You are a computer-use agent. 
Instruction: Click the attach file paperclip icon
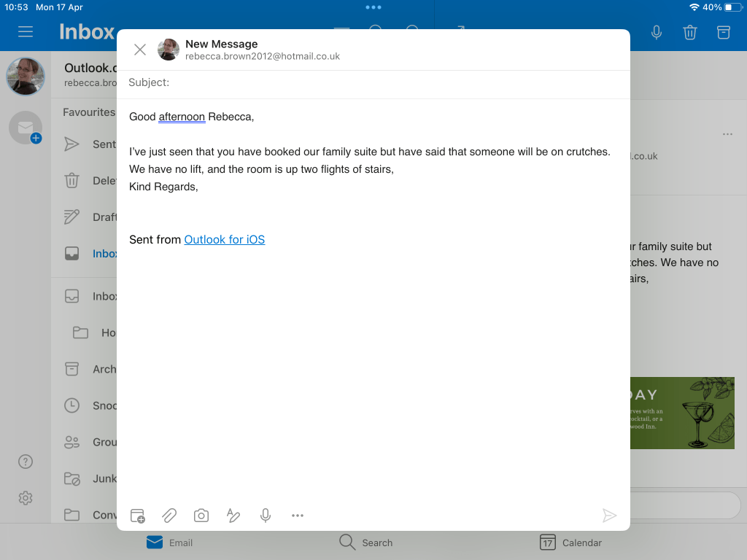169,516
